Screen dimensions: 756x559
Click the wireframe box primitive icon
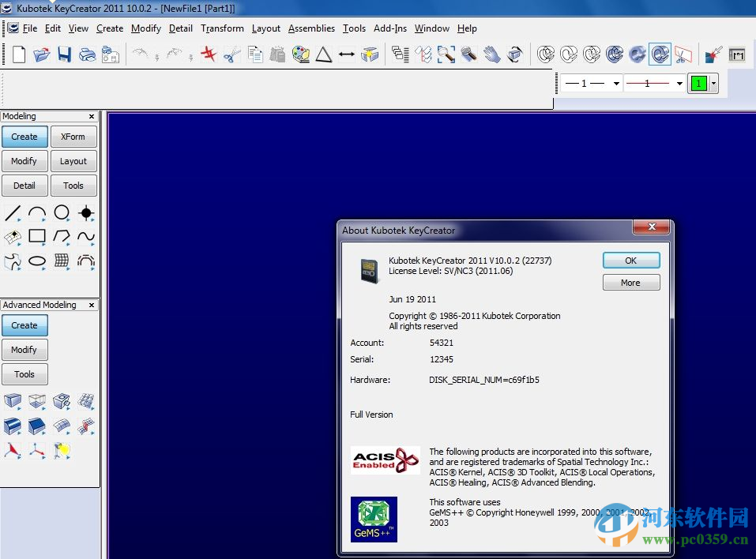pos(37,401)
